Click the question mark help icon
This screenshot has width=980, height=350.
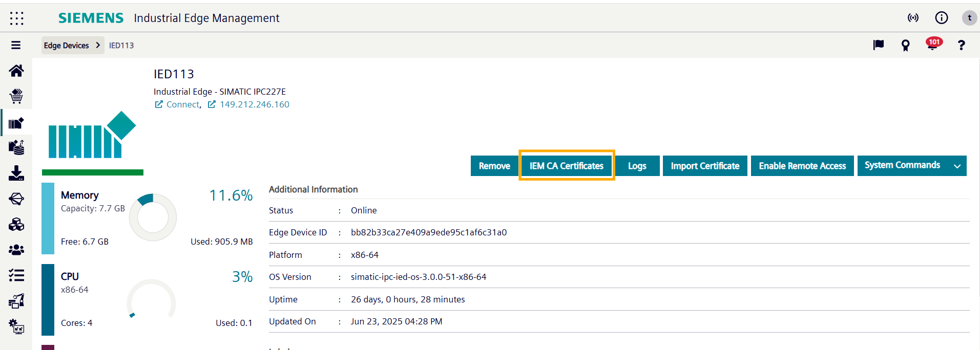click(x=961, y=46)
